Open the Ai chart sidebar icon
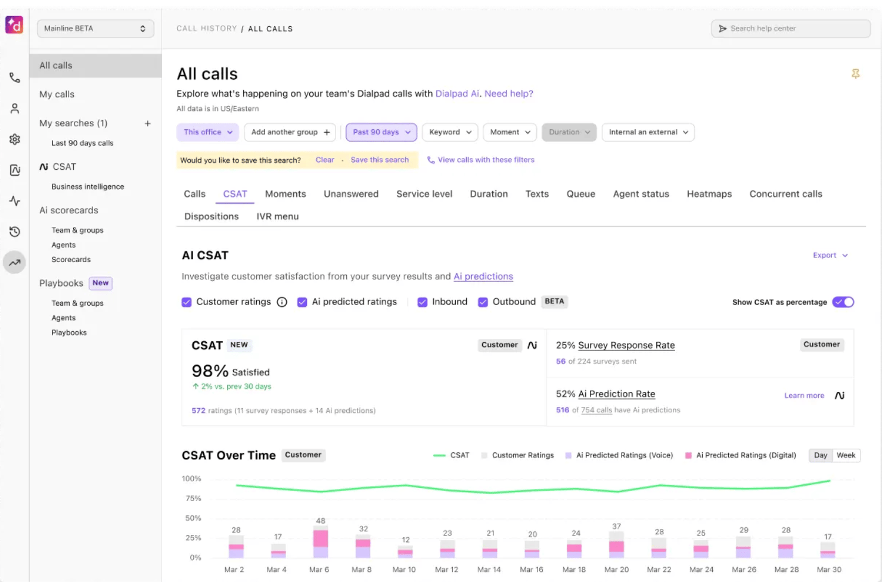Screen dimensions: 882x588 click(15, 170)
